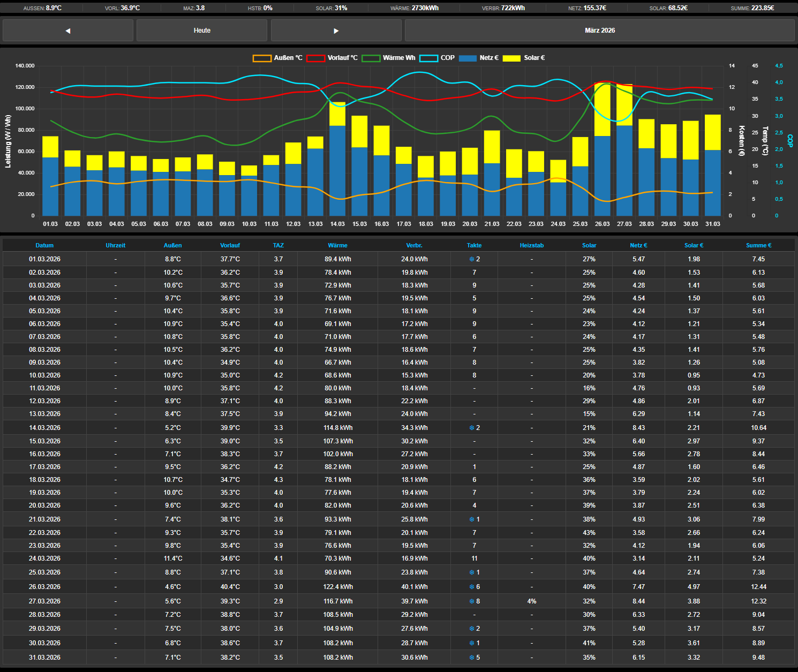Sort the table by the Datum column header

(x=44, y=245)
